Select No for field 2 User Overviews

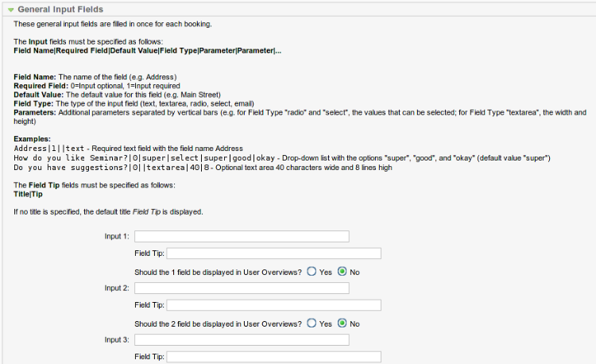click(342, 323)
